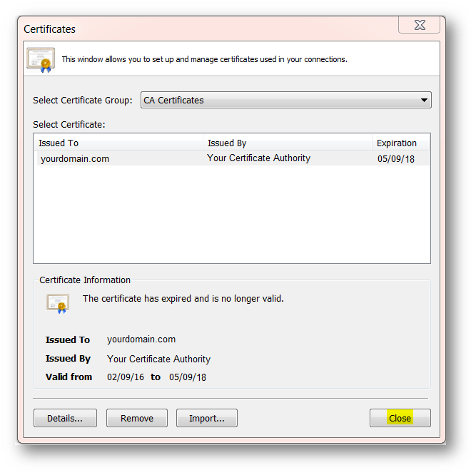The width and height of the screenshot is (476, 475).
Task: Click the certificate icon beside the expired message
Action: (58, 303)
